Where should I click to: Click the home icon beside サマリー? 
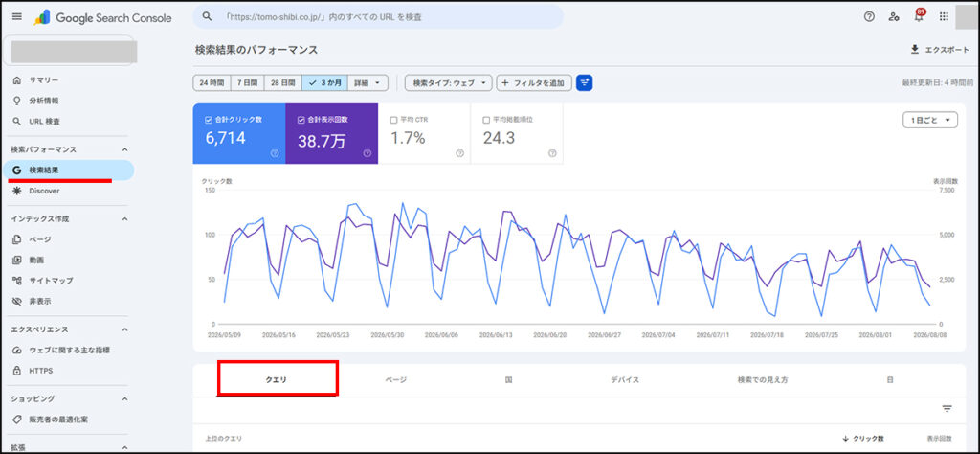click(x=17, y=80)
